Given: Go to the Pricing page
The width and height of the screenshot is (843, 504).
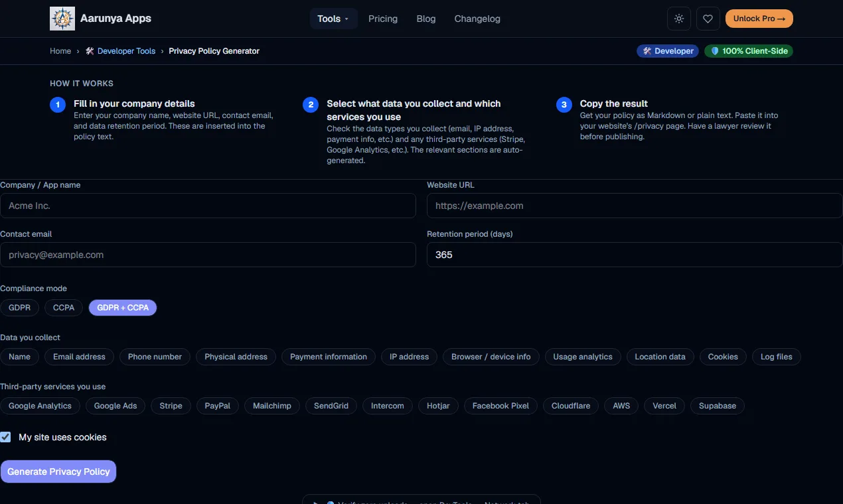Looking at the screenshot, I should click(x=383, y=19).
